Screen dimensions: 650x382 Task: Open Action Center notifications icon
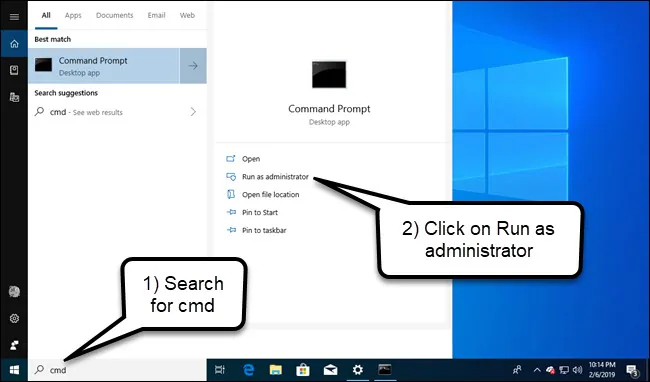[x=632, y=370]
